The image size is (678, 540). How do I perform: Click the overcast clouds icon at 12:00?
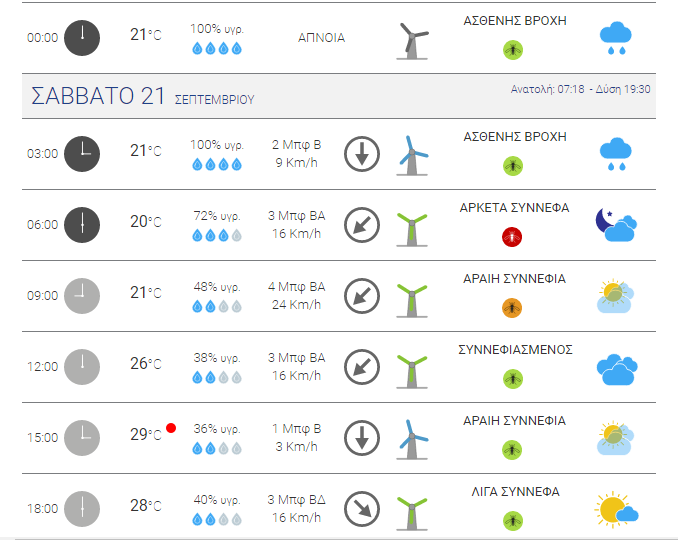(x=617, y=370)
